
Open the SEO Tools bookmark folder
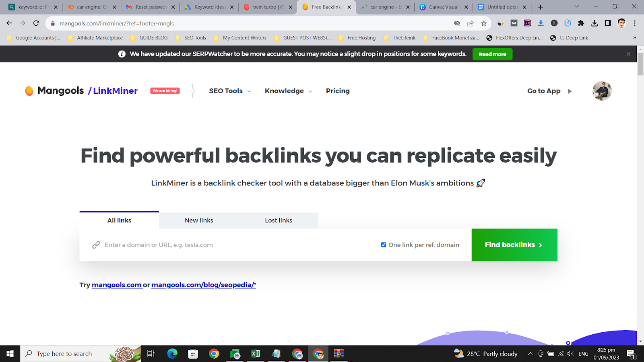tap(191, 38)
